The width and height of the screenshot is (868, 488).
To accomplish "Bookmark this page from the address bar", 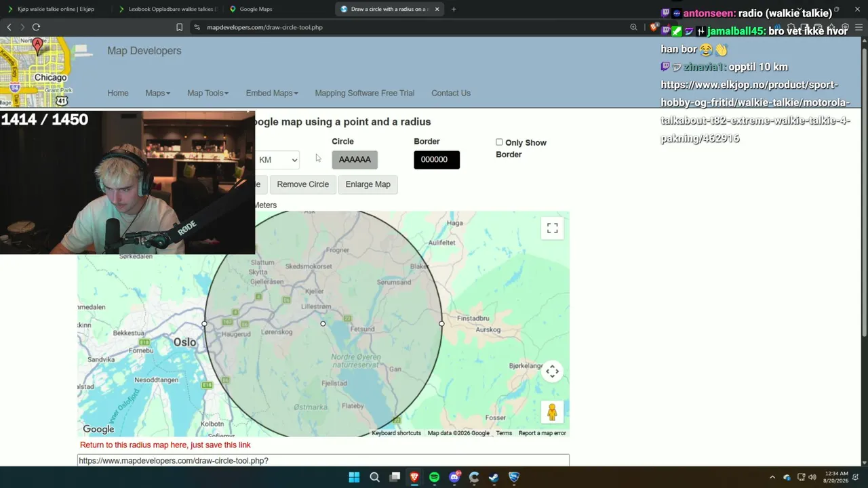I will point(179,27).
